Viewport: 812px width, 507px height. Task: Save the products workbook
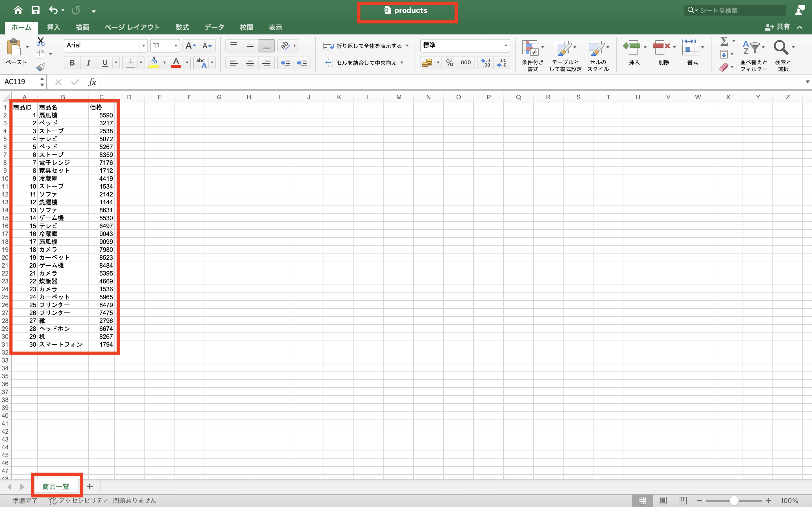pos(35,10)
